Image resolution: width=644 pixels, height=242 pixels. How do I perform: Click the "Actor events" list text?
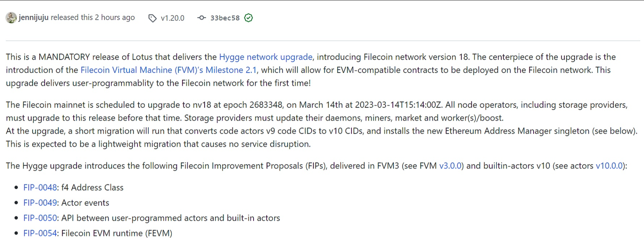pyautogui.click(x=85, y=203)
